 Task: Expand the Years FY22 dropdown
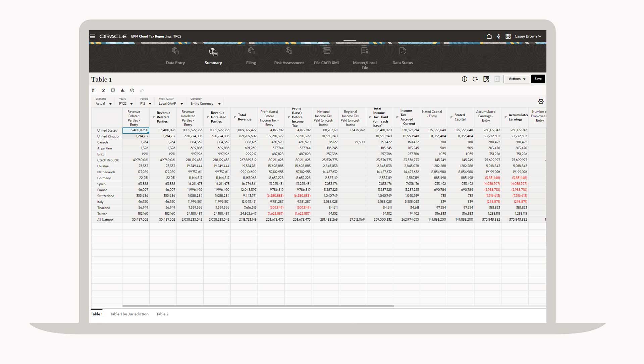pyautogui.click(x=131, y=104)
